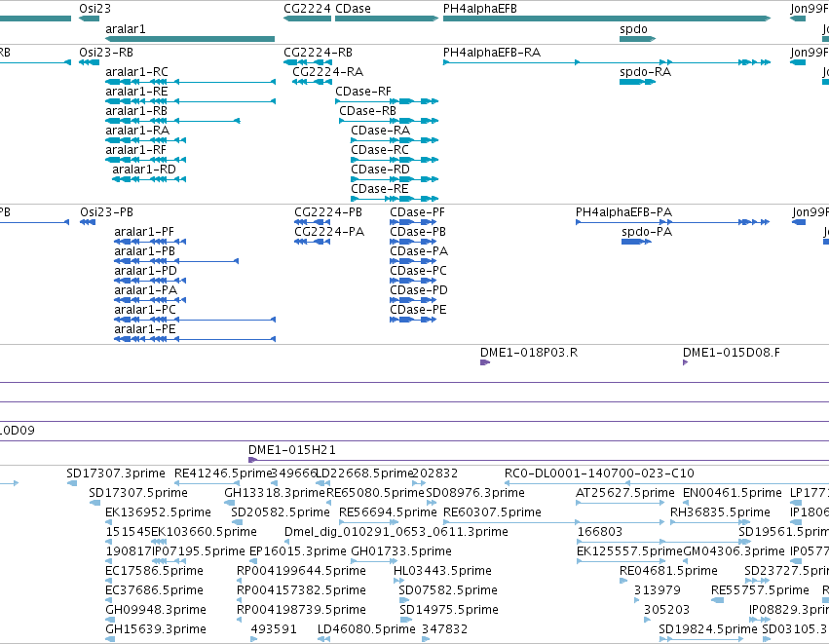Select the AT25627.5prime EST label

pyautogui.click(x=625, y=493)
